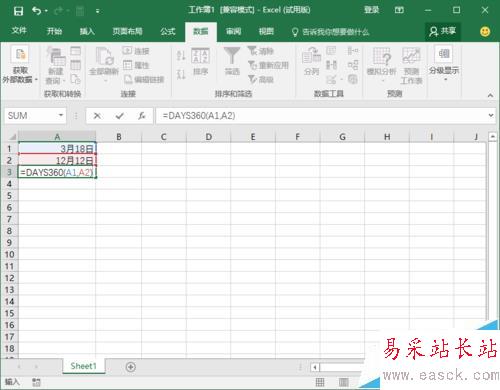Open Get External Data (获取外部数据)

[x=20, y=65]
